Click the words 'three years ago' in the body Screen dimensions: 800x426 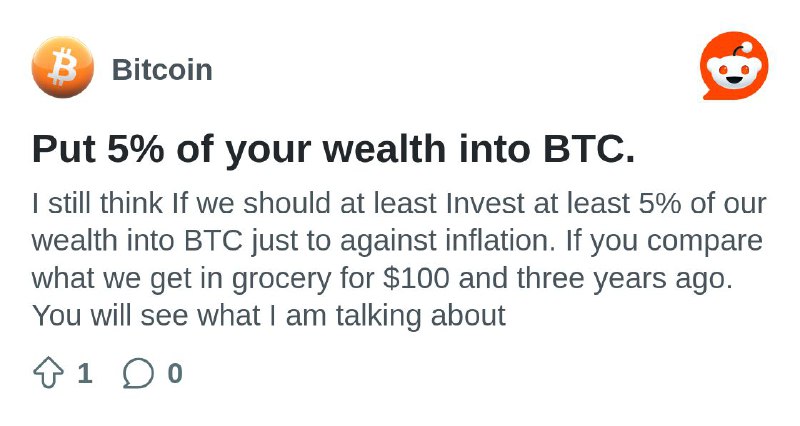[x=624, y=279]
